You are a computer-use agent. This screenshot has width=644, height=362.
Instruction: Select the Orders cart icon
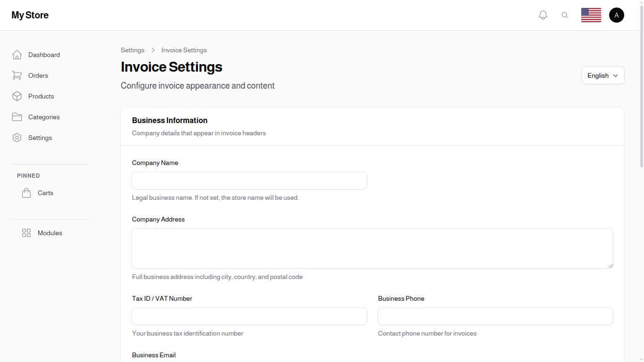(x=17, y=75)
